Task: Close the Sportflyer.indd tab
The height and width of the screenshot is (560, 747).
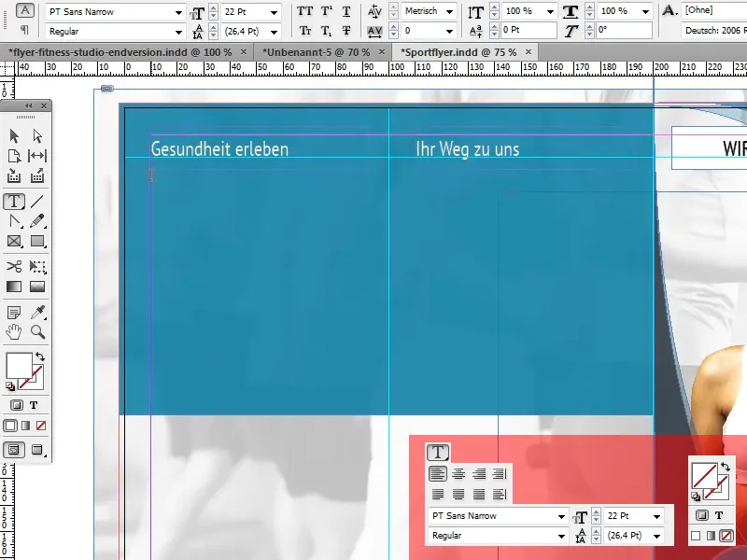Action: [x=529, y=52]
